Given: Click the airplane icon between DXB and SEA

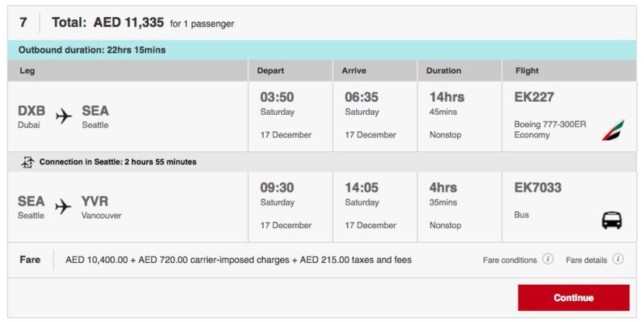Looking at the screenshot, I should pyautogui.click(x=64, y=116).
